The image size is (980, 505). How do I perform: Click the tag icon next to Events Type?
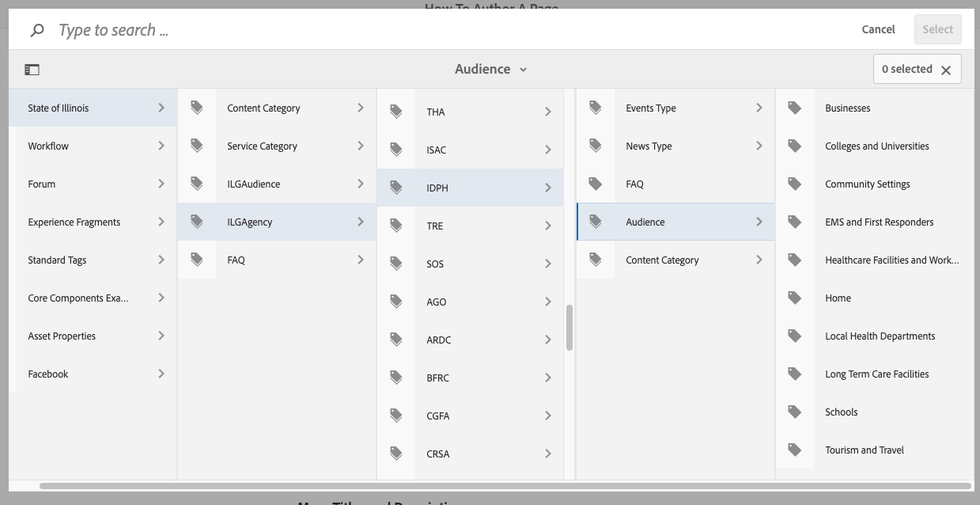pyautogui.click(x=596, y=108)
